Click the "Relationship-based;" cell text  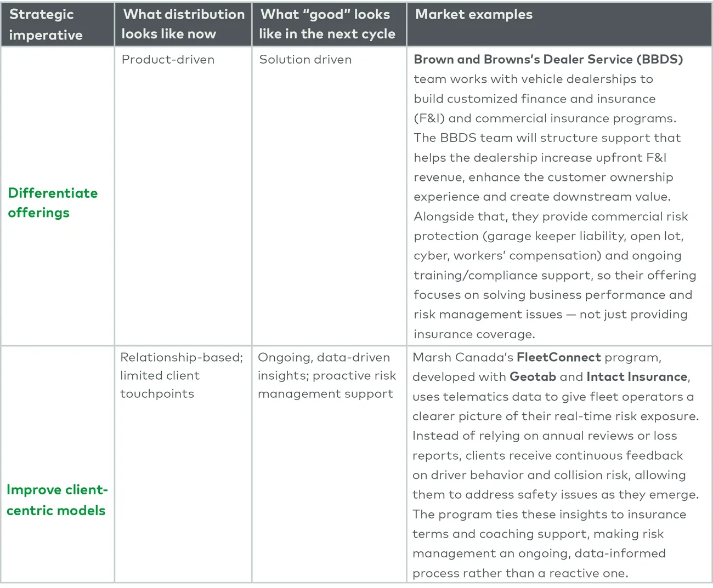[x=181, y=358]
